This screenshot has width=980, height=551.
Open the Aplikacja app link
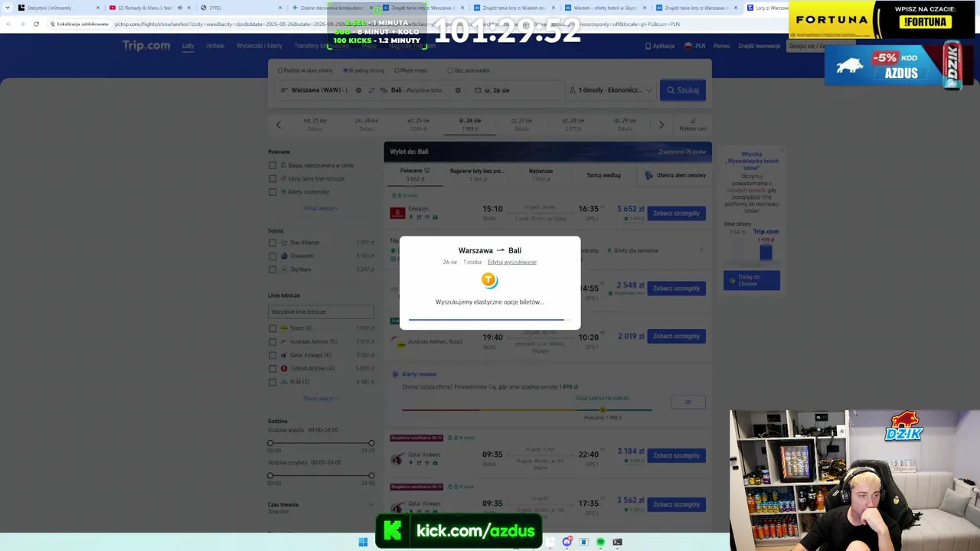pyautogui.click(x=660, y=46)
